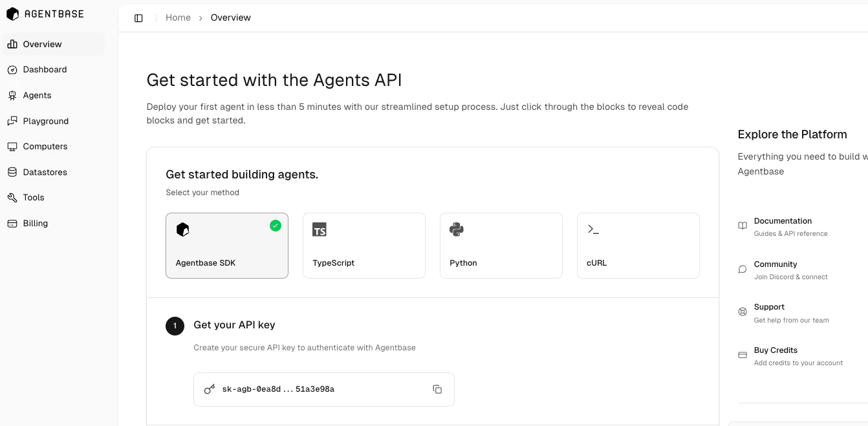The image size is (868, 426).
Task: Click 'Explore the Platform' heading
Action: pyautogui.click(x=792, y=134)
